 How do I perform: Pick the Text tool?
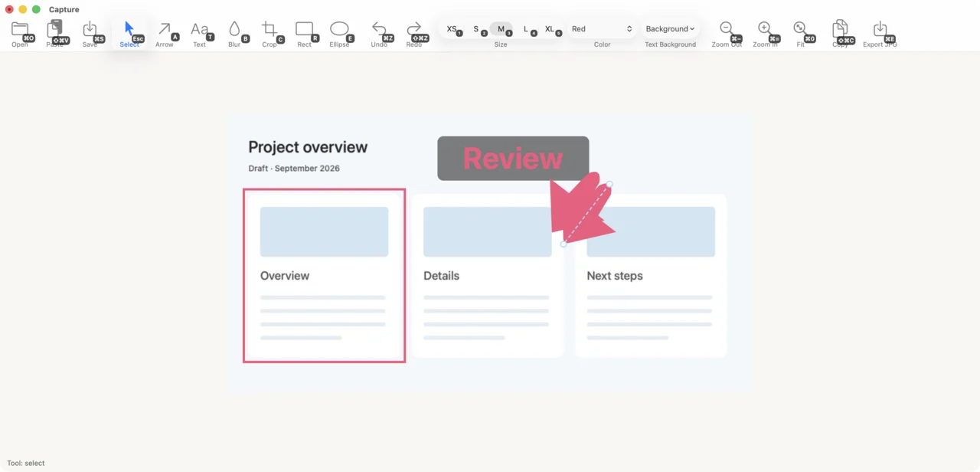[199, 33]
